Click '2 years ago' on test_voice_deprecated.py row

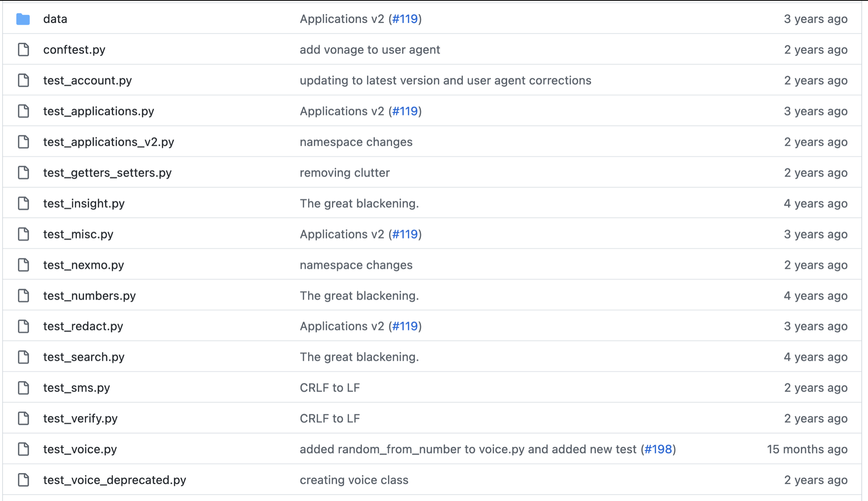coord(816,480)
